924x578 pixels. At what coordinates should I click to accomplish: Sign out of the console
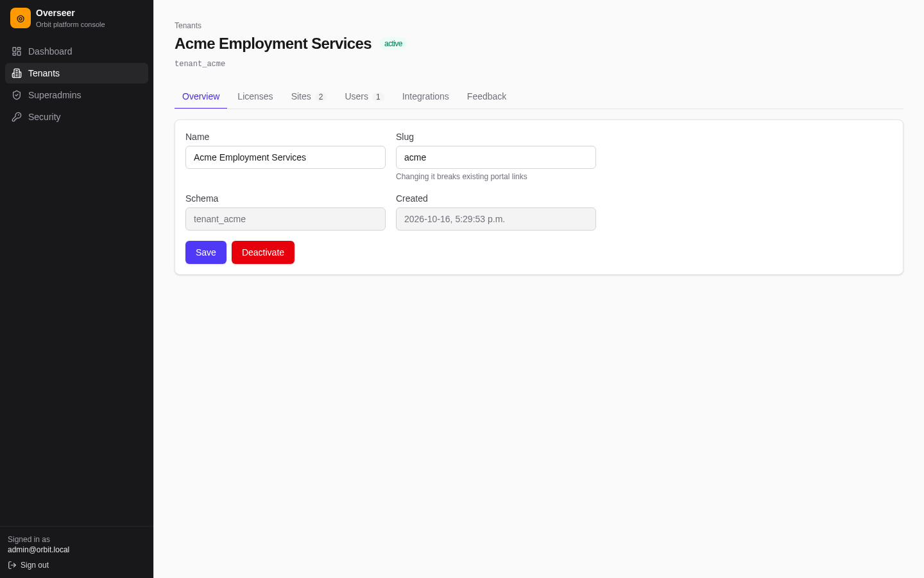coord(29,565)
